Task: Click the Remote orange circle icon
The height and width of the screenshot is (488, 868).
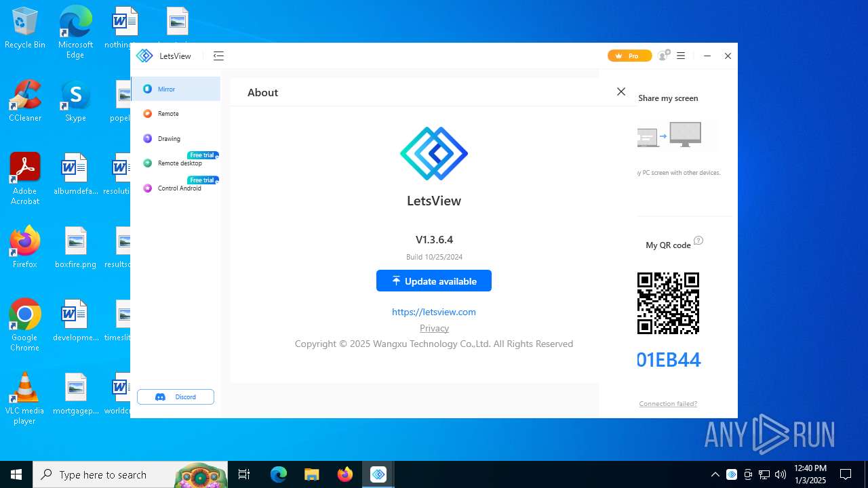Action: (147, 114)
